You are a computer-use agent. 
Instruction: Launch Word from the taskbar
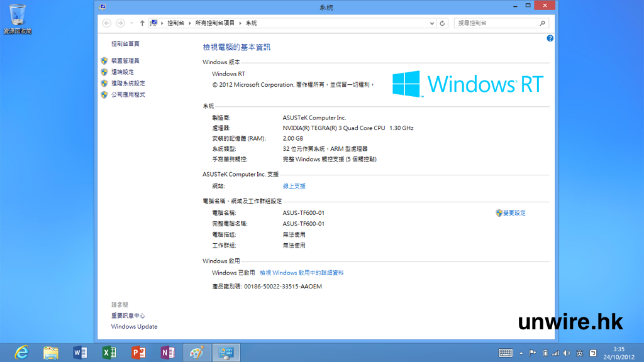[80, 353]
